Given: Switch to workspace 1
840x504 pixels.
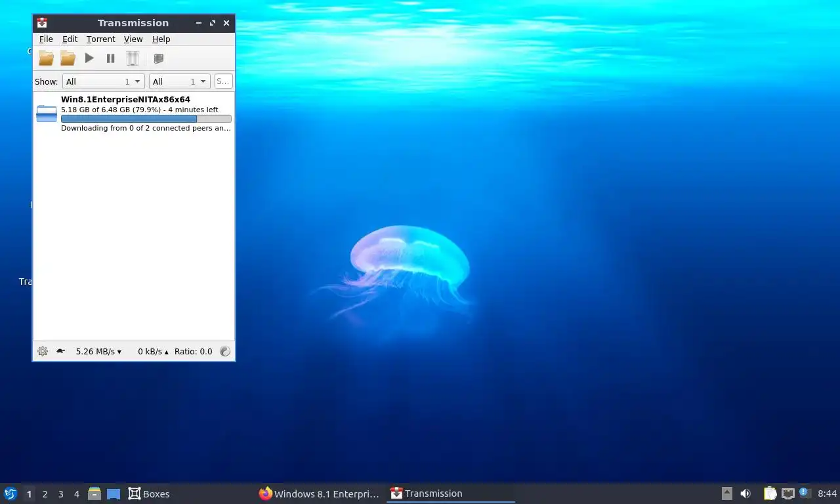Looking at the screenshot, I should coord(29,494).
